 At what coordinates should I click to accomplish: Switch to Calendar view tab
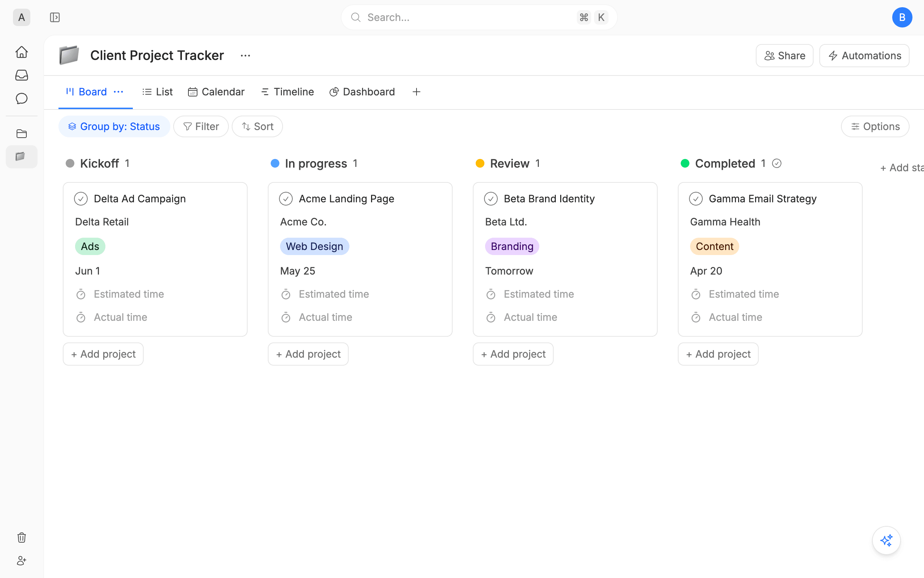(216, 92)
